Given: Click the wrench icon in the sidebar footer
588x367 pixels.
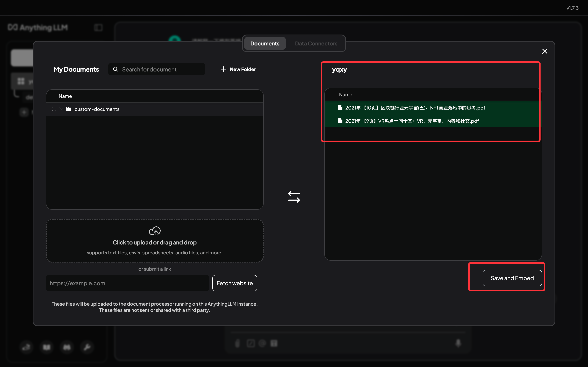Looking at the screenshot, I should click(87, 347).
